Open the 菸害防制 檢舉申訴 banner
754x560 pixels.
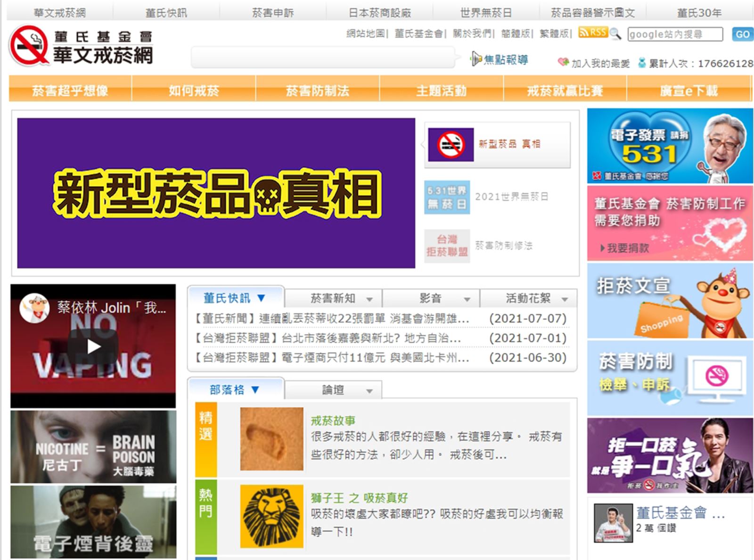click(670, 378)
